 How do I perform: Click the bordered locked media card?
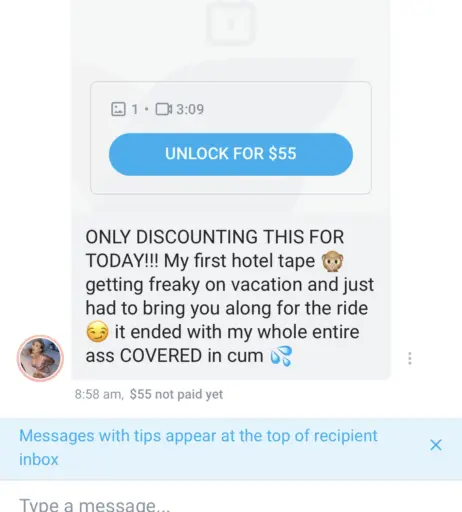[231, 138]
